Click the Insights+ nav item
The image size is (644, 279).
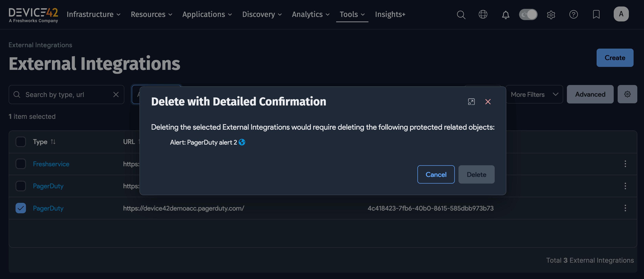(x=390, y=15)
